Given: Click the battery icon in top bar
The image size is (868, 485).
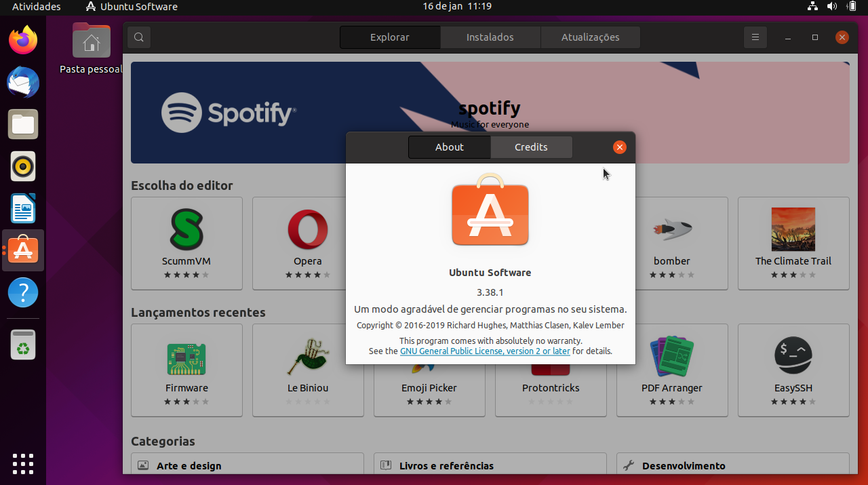Looking at the screenshot, I should (851, 7).
